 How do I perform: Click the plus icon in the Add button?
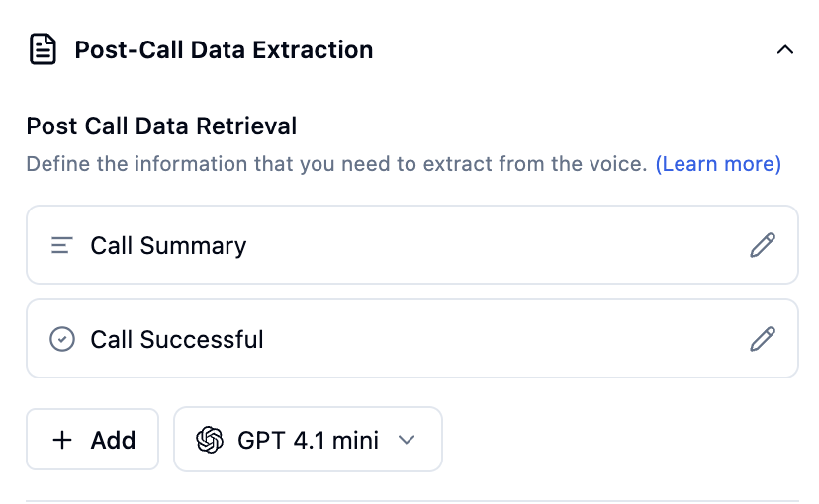coord(62,440)
